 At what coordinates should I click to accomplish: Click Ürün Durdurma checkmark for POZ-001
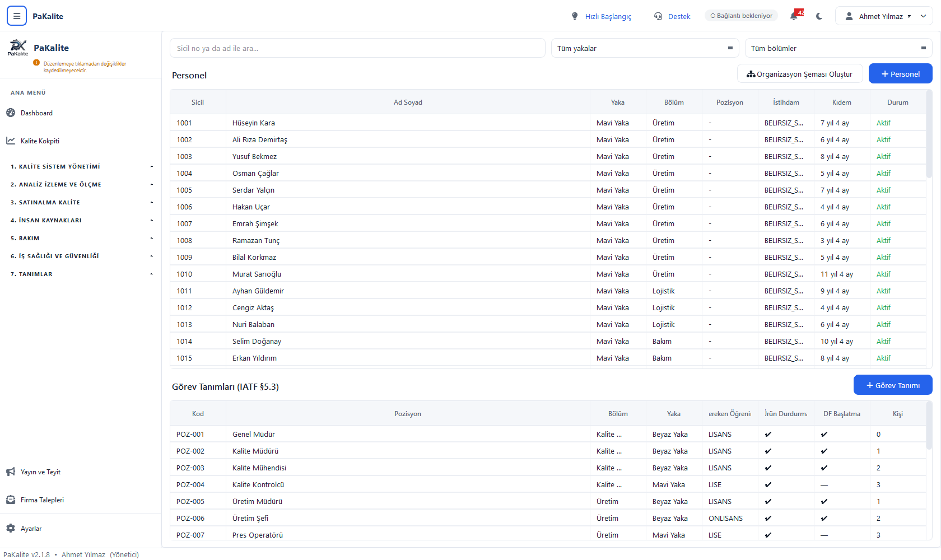[768, 435]
